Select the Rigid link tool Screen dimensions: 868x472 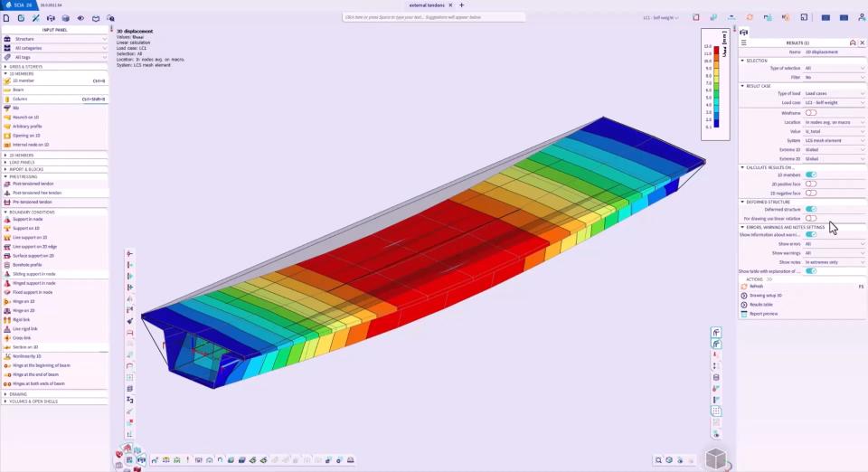point(24,319)
